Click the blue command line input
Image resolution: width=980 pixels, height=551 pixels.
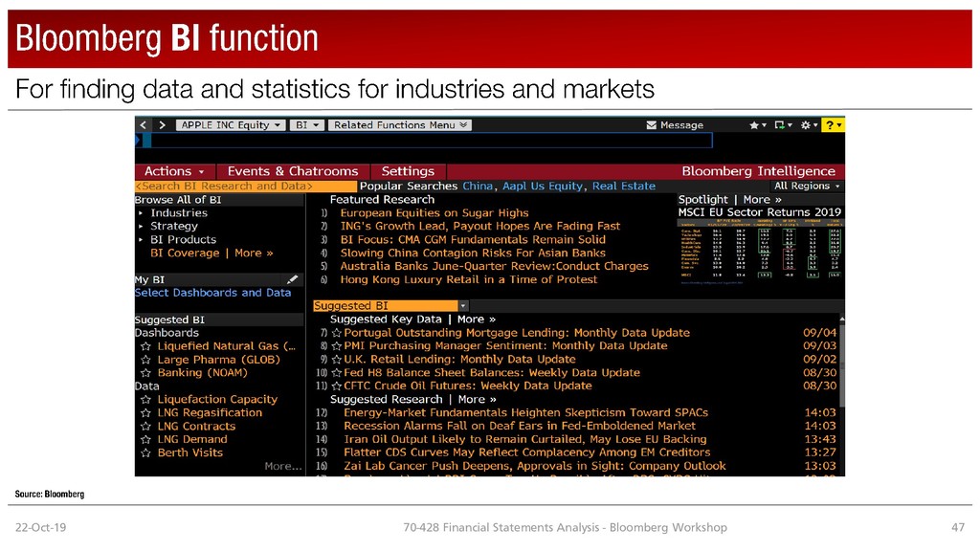428,140
